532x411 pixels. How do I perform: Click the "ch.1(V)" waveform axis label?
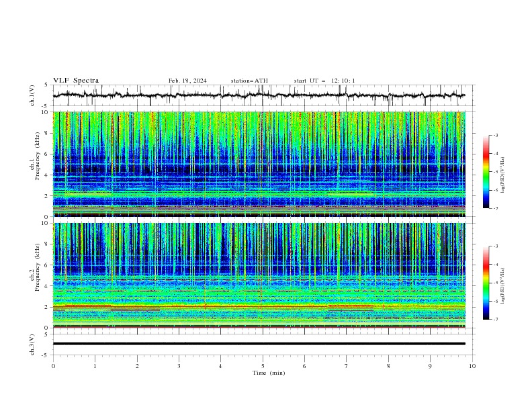(32, 95)
